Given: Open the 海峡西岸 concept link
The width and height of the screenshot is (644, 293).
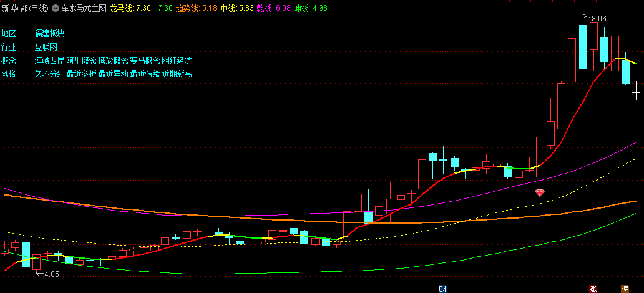Looking at the screenshot, I should 49,61.
